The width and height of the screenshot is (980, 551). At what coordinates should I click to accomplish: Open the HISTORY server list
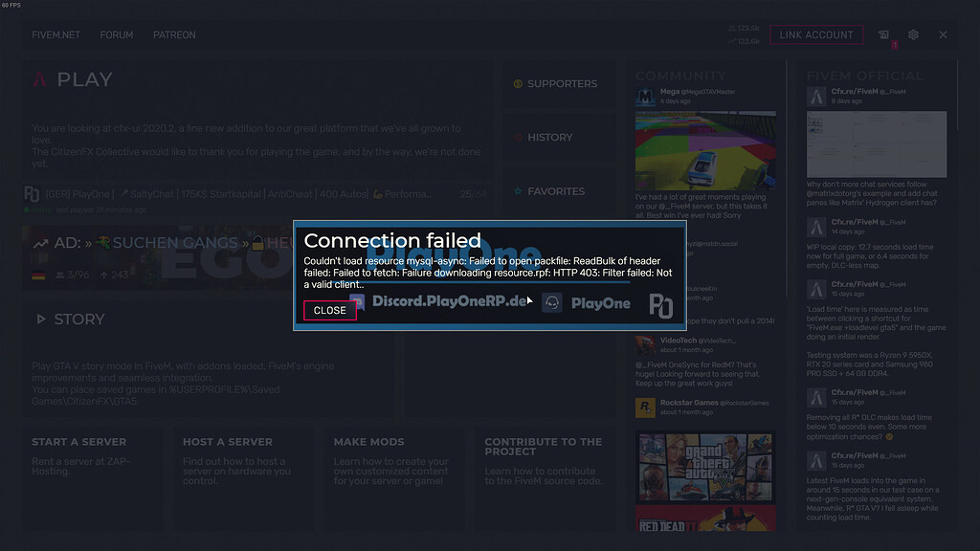[x=559, y=138]
